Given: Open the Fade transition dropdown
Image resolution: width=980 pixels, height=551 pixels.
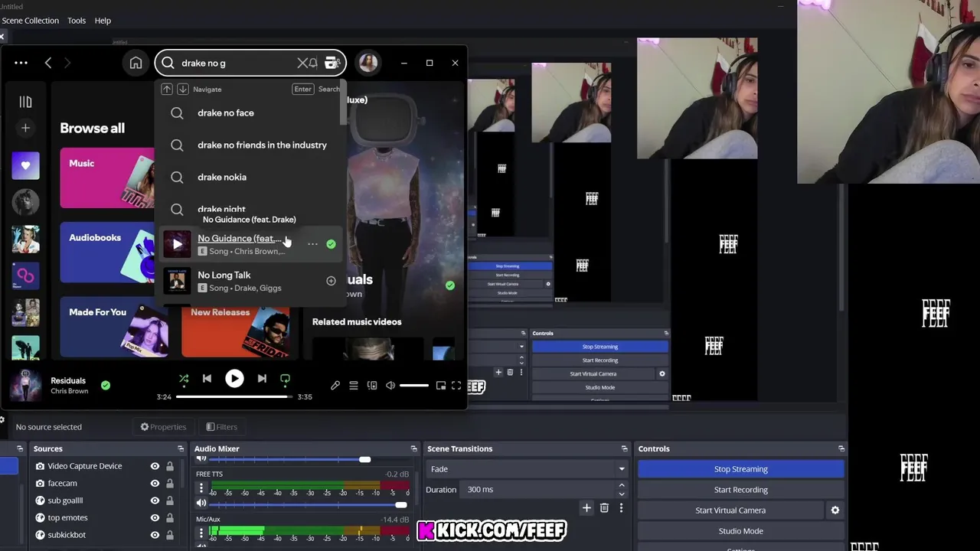Looking at the screenshot, I should click(528, 469).
